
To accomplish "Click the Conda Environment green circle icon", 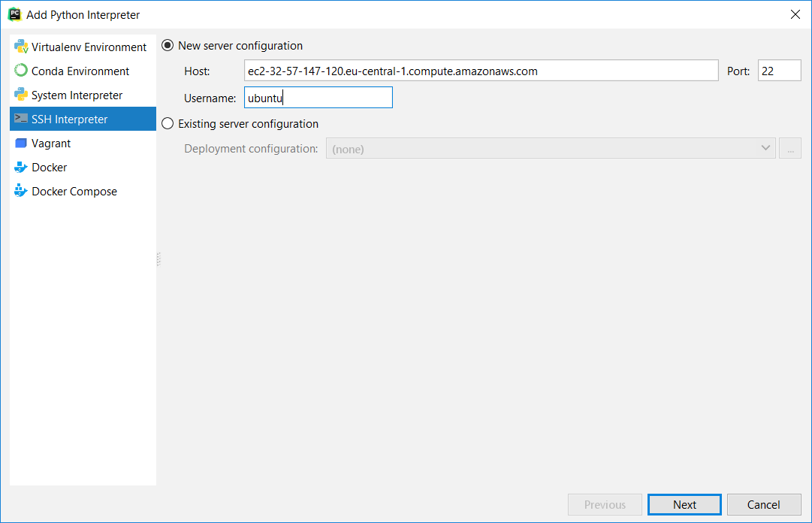I will (x=21, y=71).
